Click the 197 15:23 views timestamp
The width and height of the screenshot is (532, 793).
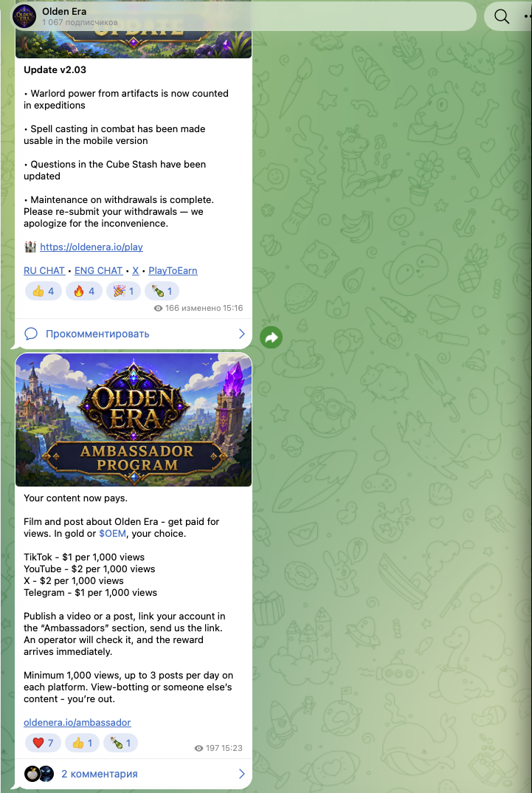[x=218, y=748]
